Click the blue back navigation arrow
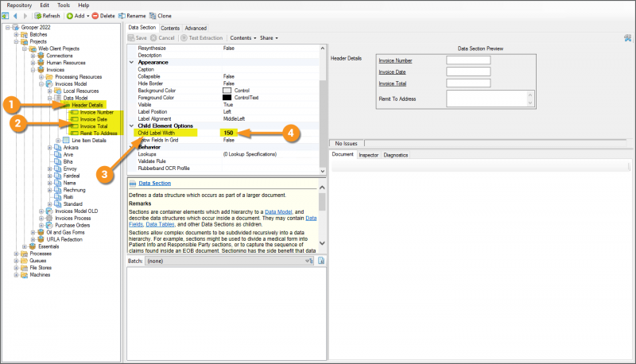 pyautogui.click(x=17, y=15)
